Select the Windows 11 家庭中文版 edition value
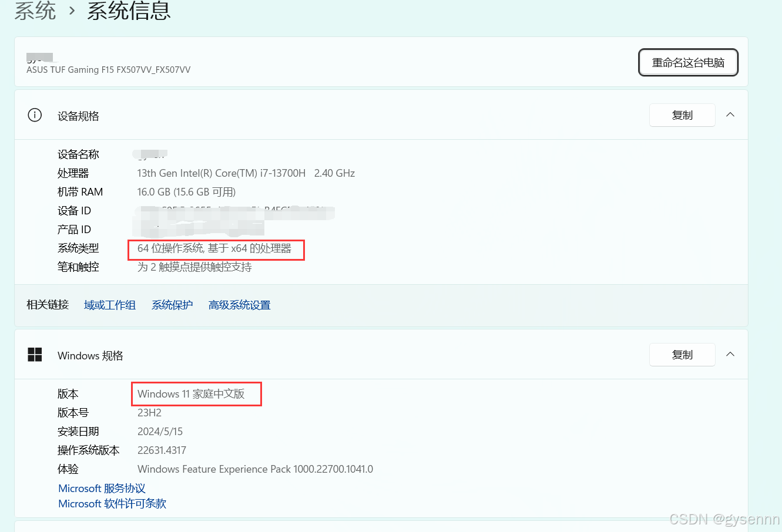The image size is (782, 532). click(x=191, y=394)
